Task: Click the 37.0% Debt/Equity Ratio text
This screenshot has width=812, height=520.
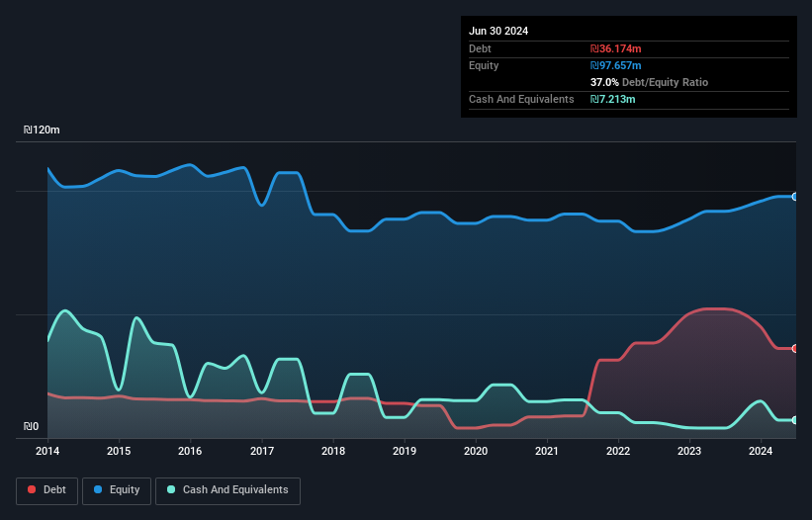Action: [649, 82]
